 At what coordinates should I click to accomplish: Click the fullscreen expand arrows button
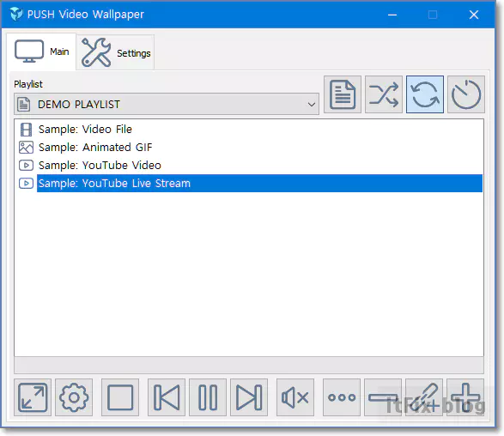coord(33,397)
